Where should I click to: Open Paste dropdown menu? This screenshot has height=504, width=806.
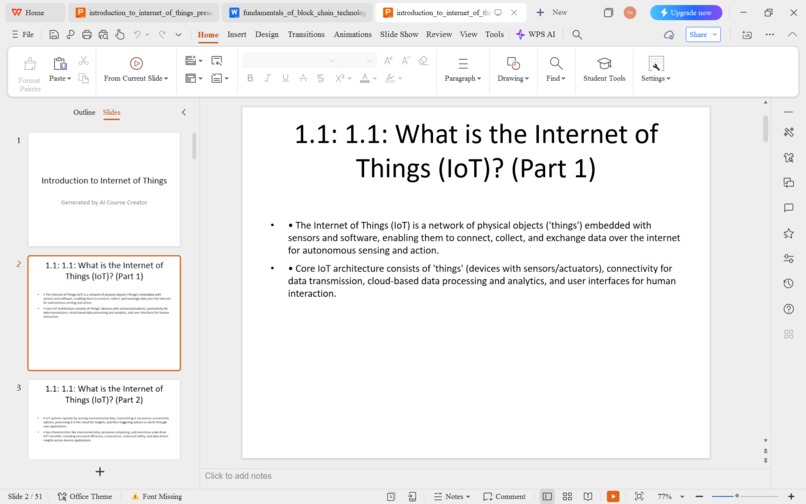(60, 78)
